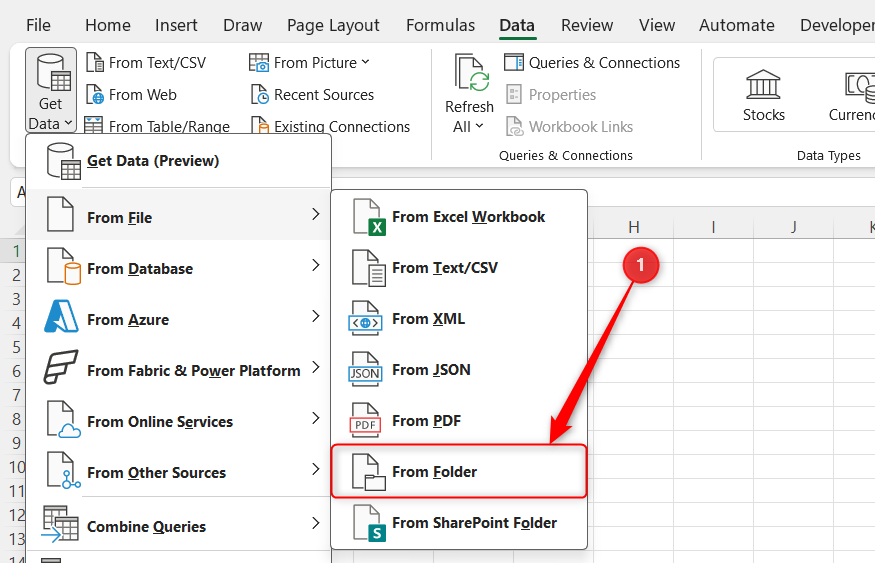The width and height of the screenshot is (875, 563).
Task: Click the From Azure logo icon
Action: 61,316
